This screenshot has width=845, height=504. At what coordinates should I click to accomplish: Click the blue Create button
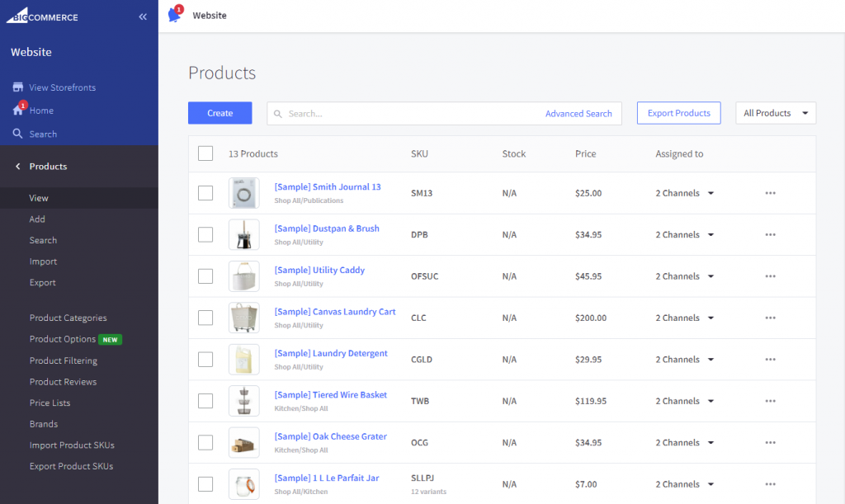(220, 113)
